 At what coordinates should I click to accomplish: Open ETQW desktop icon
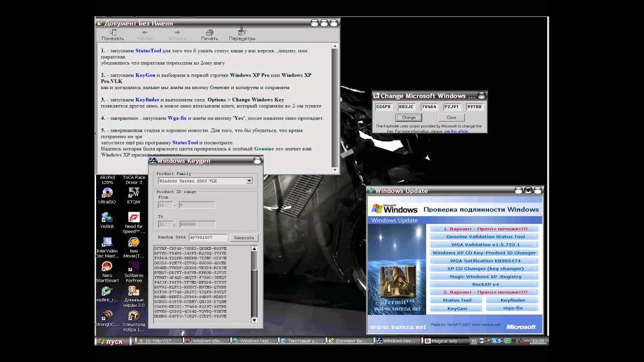click(x=134, y=196)
